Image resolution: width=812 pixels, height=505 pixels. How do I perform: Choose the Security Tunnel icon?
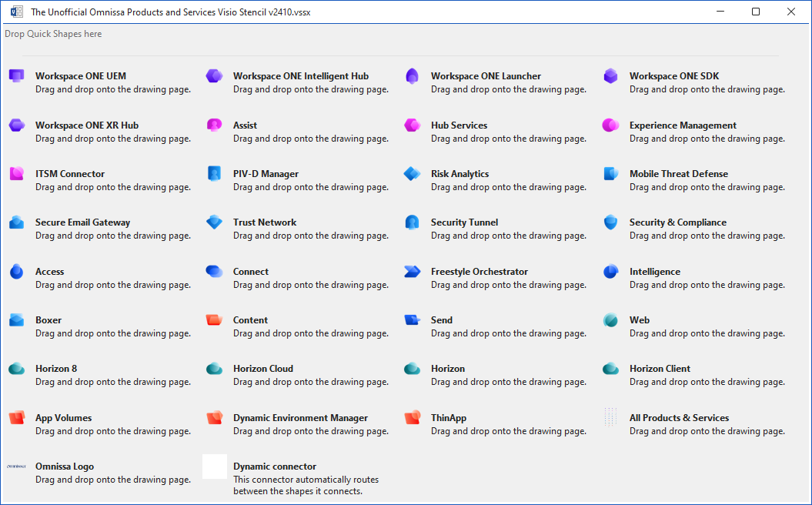point(413,222)
